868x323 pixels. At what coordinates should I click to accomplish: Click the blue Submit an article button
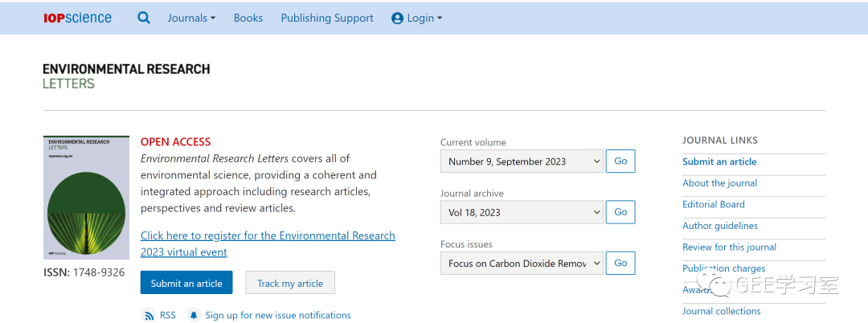pyautogui.click(x=186, y=283)
